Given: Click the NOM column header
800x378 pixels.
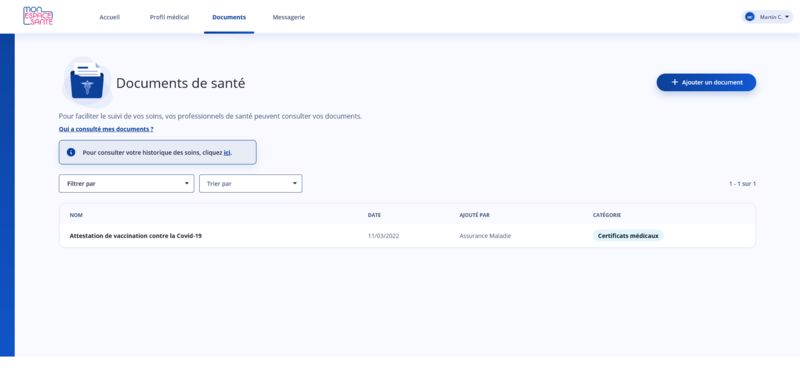Looking at the screenshot, I should pyautogui.click(x=76, y=215).
